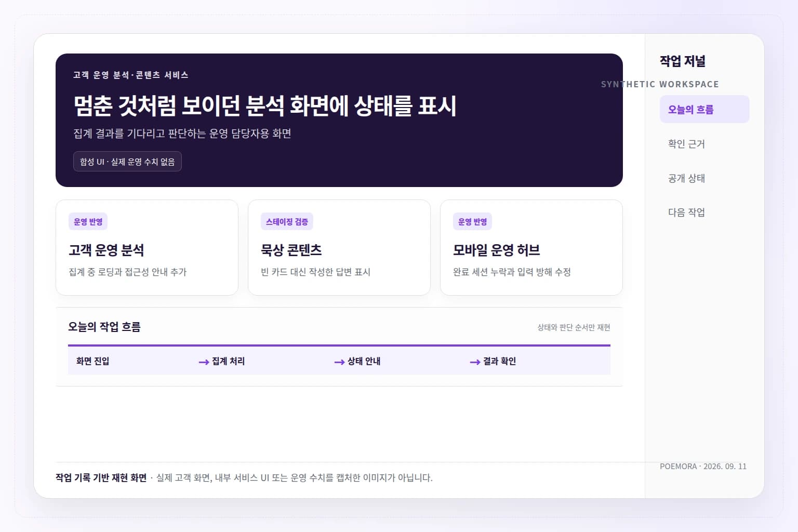The height and width of the screenshot is (532, 798).
Task: Open the 모바일 운영 허브 card
Action: 531,247
